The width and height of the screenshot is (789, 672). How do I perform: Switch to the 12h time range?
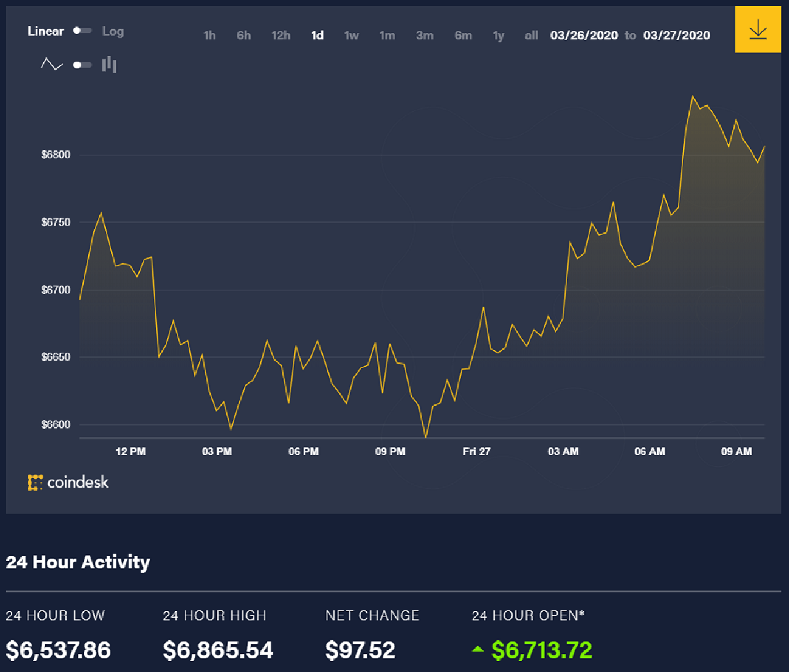[x=281, y=36]
